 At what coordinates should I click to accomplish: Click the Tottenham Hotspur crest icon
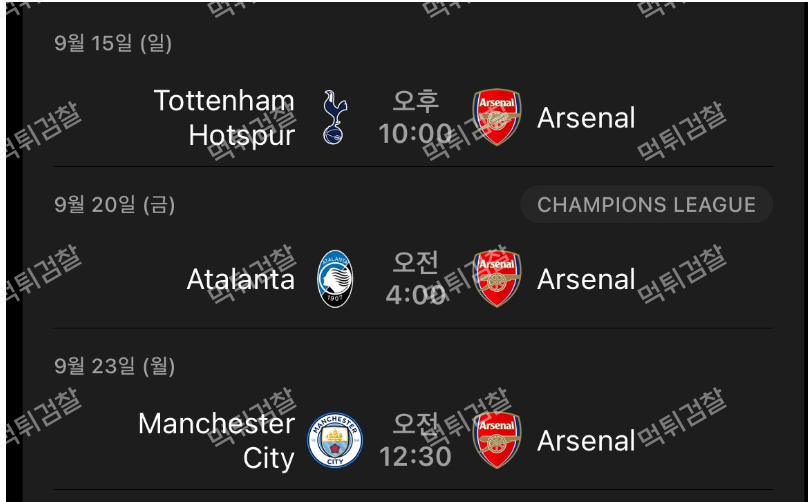335,117
